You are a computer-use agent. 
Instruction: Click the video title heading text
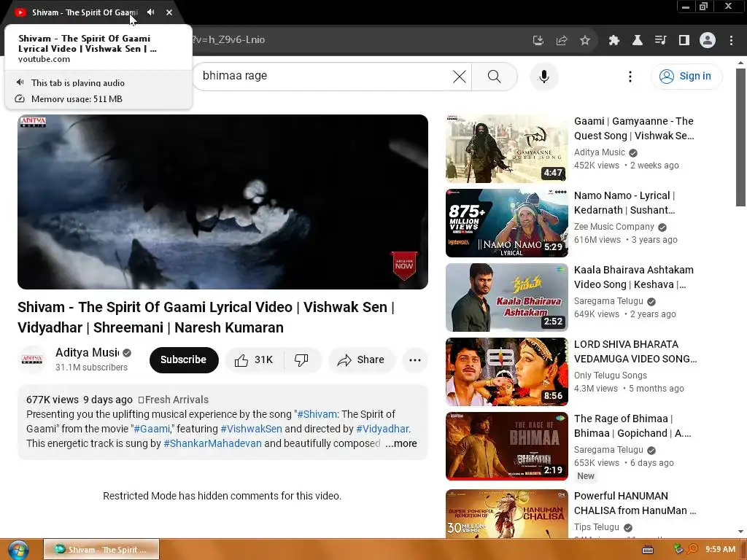pyautogui.click(x=206, y=317)
